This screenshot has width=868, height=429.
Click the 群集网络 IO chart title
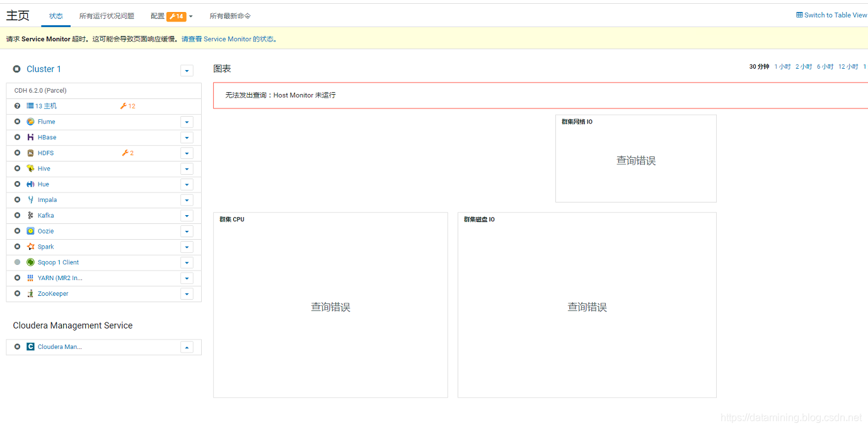point(577,122)
